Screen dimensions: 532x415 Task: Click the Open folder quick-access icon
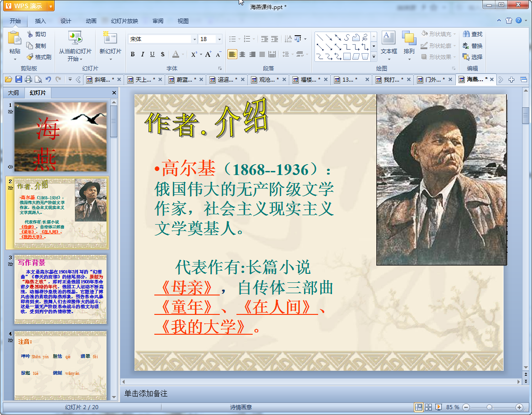point(9,79)
